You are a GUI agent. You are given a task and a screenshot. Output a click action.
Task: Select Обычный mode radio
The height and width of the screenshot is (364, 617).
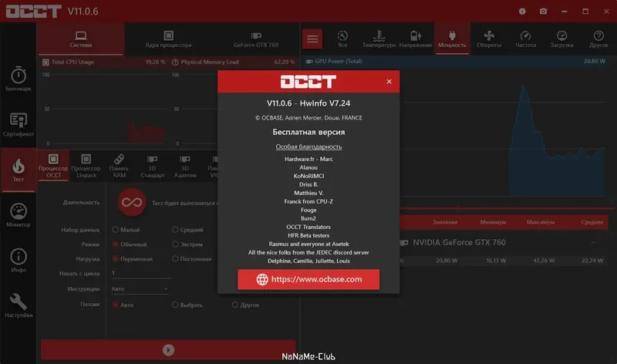pos(115,244)
